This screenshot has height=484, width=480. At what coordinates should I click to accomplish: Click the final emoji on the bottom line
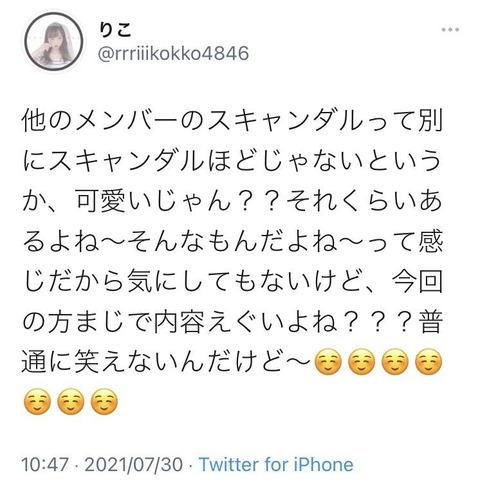(104, 401)
